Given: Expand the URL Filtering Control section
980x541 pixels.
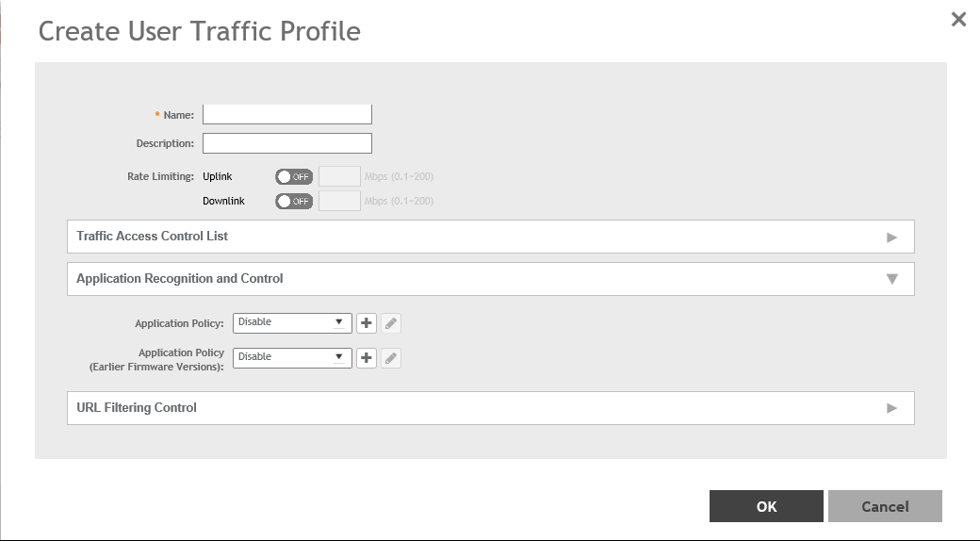Looking at the screenshot, I should 490,408.
